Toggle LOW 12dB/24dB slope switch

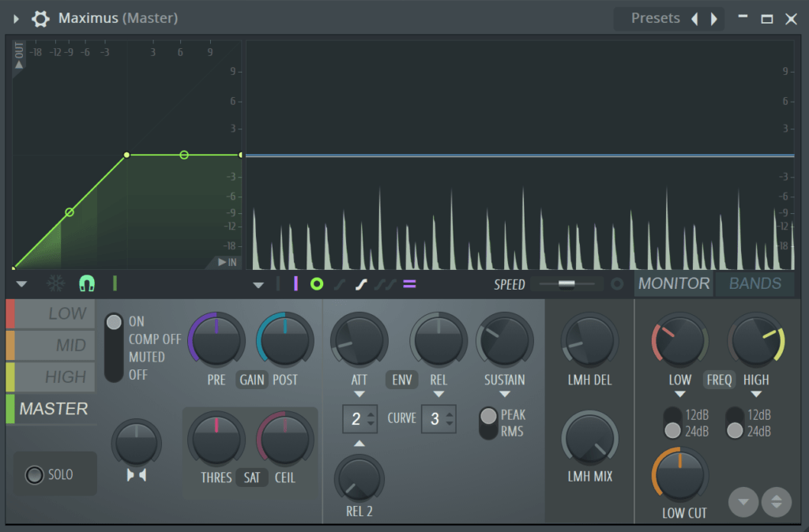(x=672, y=423)
